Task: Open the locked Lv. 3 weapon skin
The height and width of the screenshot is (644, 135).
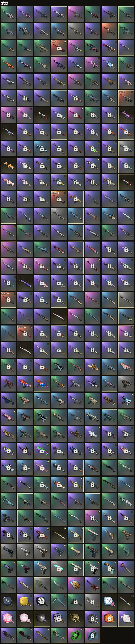Action: tap(59, 48)
